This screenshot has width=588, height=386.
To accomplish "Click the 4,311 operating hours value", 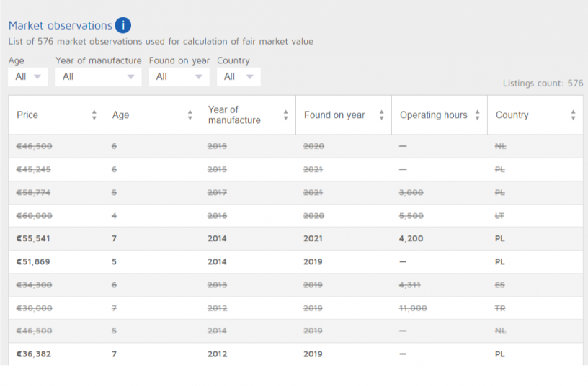I will pyautogui.click(x=409, y=285).
